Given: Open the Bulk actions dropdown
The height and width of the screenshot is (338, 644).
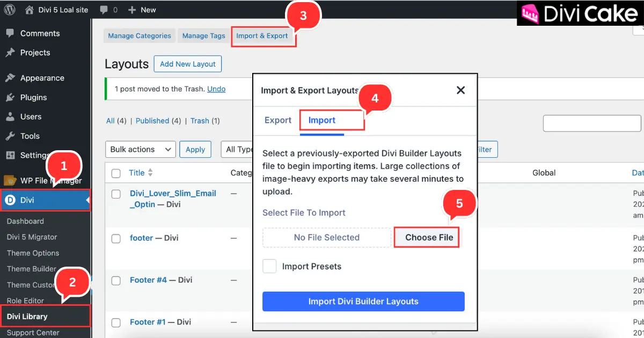Looking at the screenshot, I should (x=141, y=149).
